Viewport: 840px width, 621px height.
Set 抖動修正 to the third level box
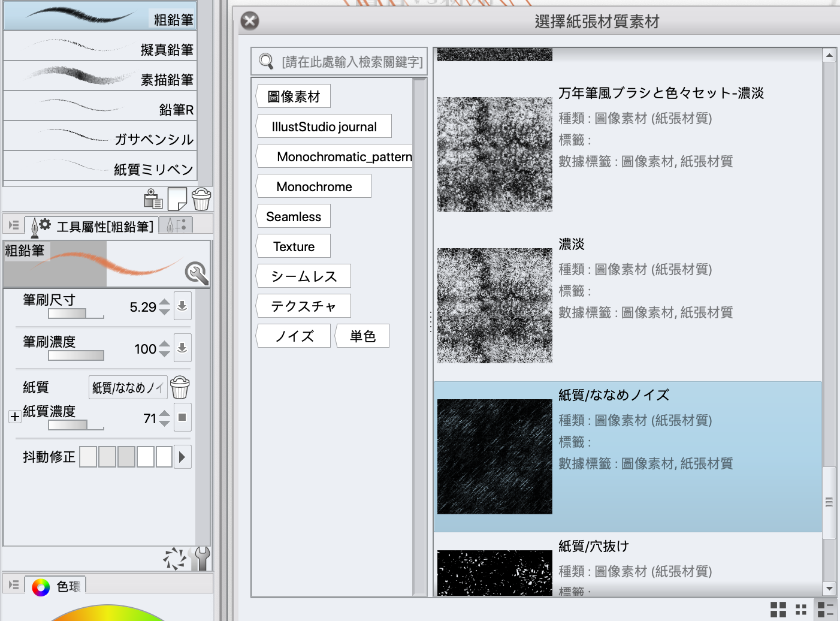(126, 457)
